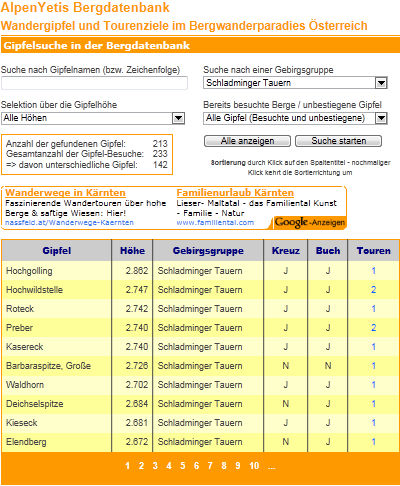Open tour count link for Hochwildstelle

pyautogui.click(x=374, y=290)
